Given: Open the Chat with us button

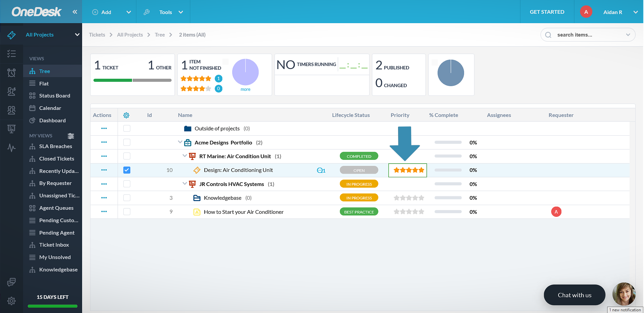Looking at the screenshot, I should tap(575, 295).
